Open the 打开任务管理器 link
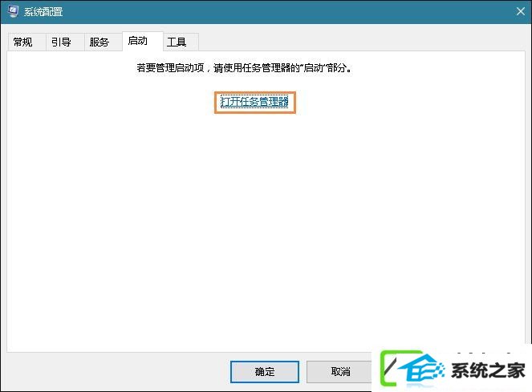The height and width of the screenshot is (392, 532). [254, 101]
